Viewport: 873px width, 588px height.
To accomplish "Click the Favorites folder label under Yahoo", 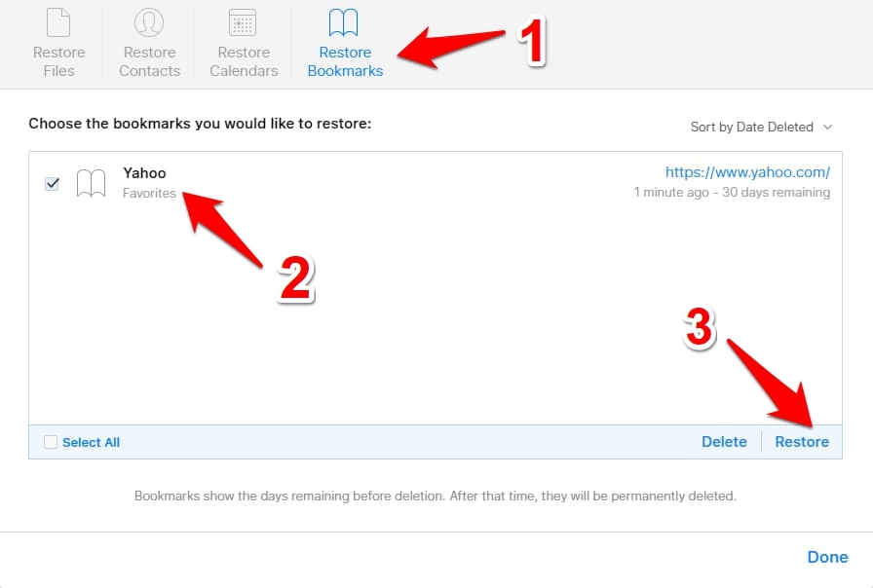I will click(x=149, y=193).
